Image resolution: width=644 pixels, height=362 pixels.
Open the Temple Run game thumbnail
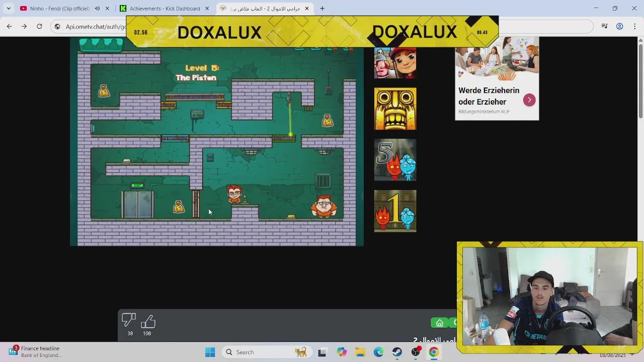coord(395,109)
